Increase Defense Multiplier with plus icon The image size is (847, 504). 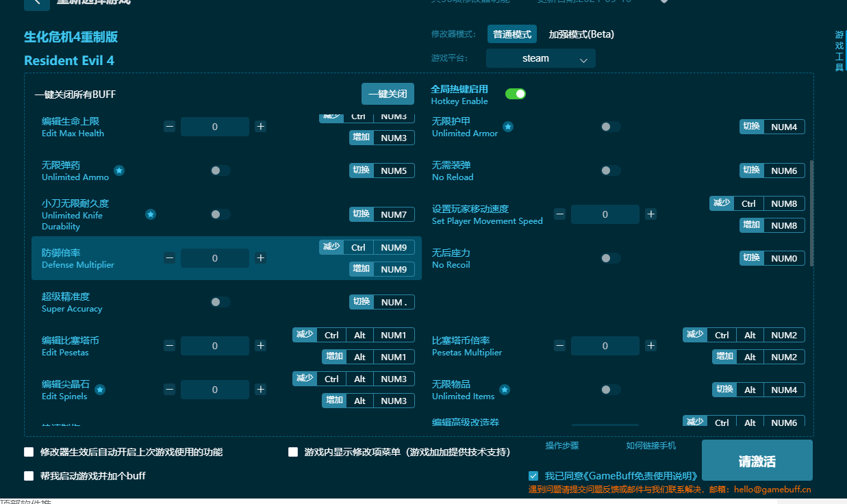260,258
